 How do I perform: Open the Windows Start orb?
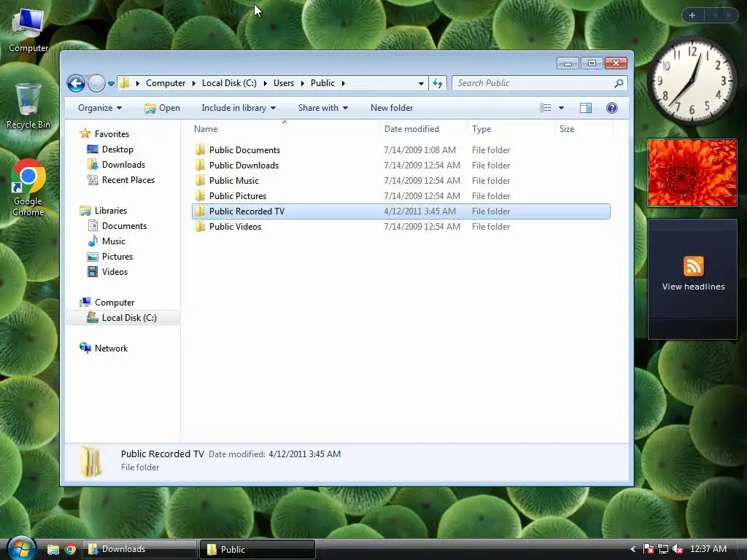[x=21, y=548]
